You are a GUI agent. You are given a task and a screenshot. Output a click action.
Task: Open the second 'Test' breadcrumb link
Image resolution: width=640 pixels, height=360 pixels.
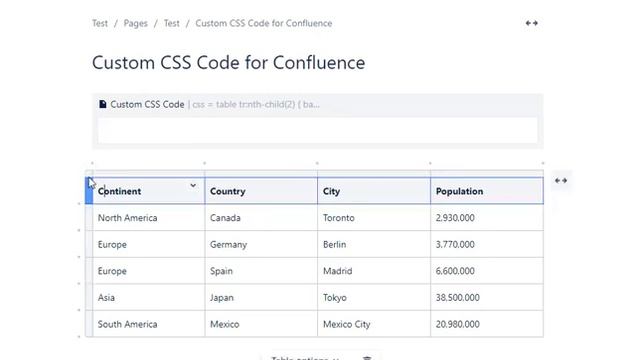point(171,23)
